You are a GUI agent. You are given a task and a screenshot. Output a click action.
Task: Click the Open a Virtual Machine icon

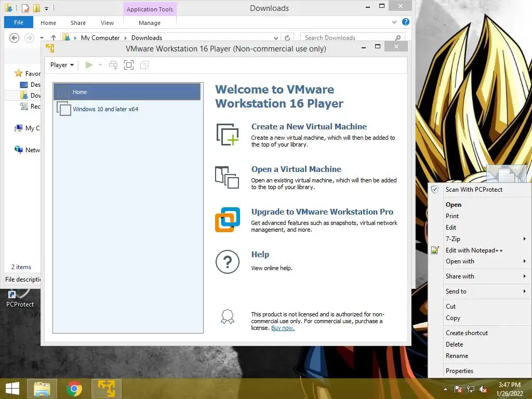pos(227,177)
